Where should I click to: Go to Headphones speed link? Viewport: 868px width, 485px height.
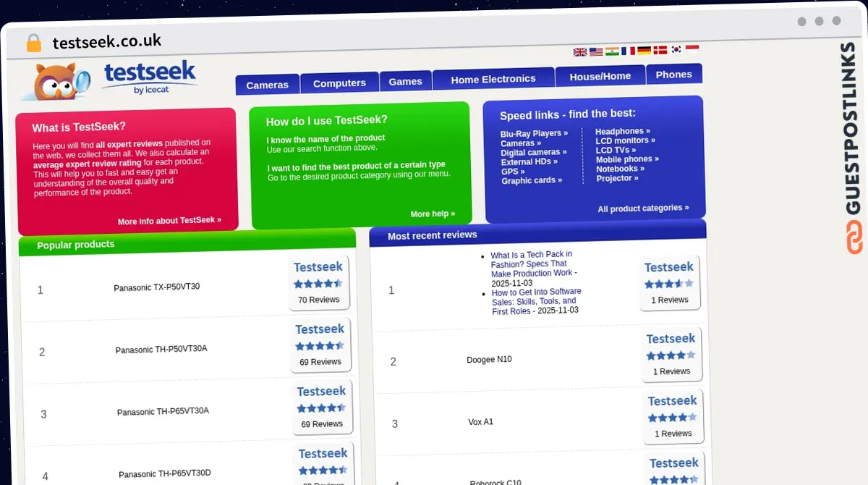(x=623, y=131)
